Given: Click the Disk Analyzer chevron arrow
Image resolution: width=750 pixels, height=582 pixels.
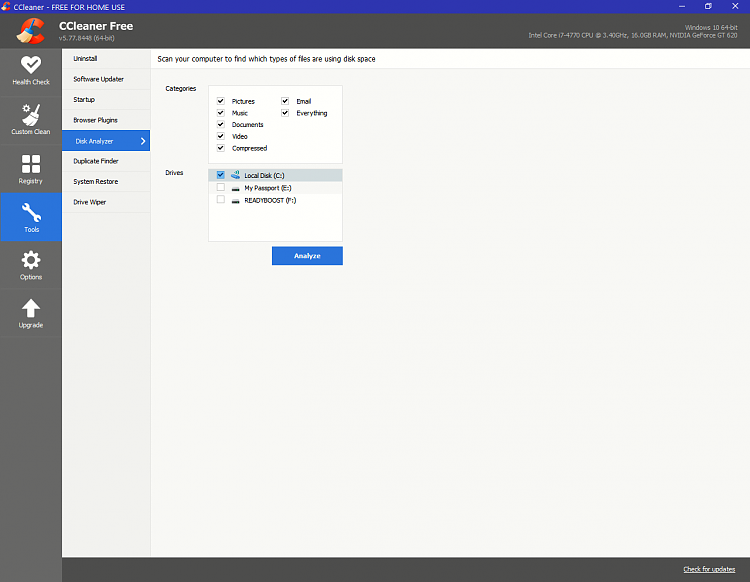Looking at the screenshot, I should point(143,141).
